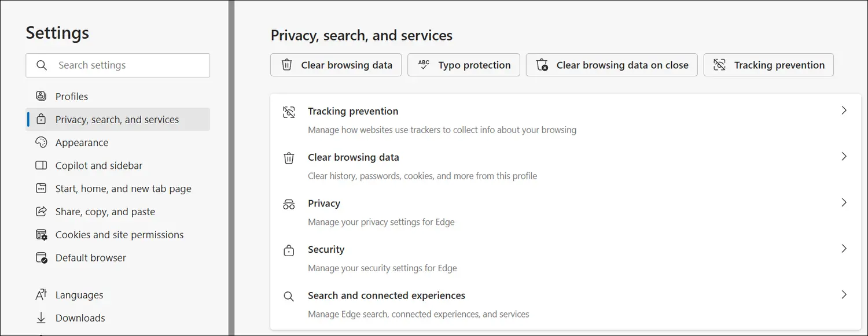Expand the Privacy row chevron
Screen dimensions: 868x336
click(x=844, y=202)
